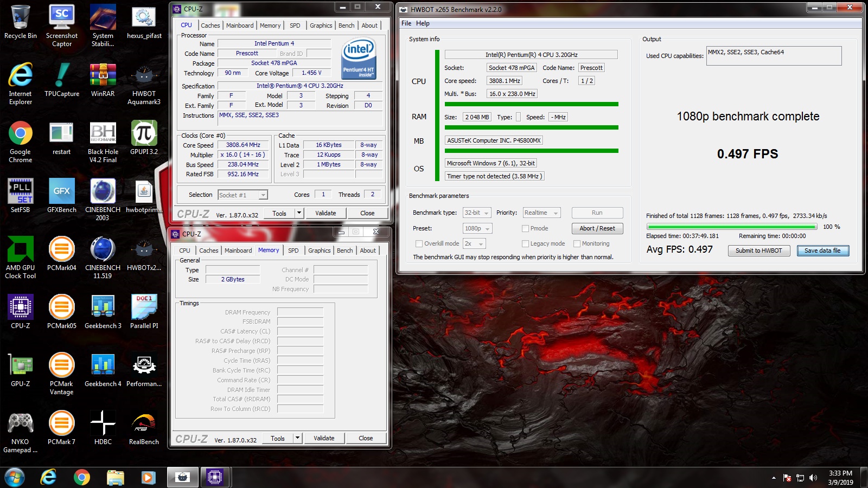Click the Abort / Reset button
Viewport: 868px width, 488px height.
click(x=597, y=229)
